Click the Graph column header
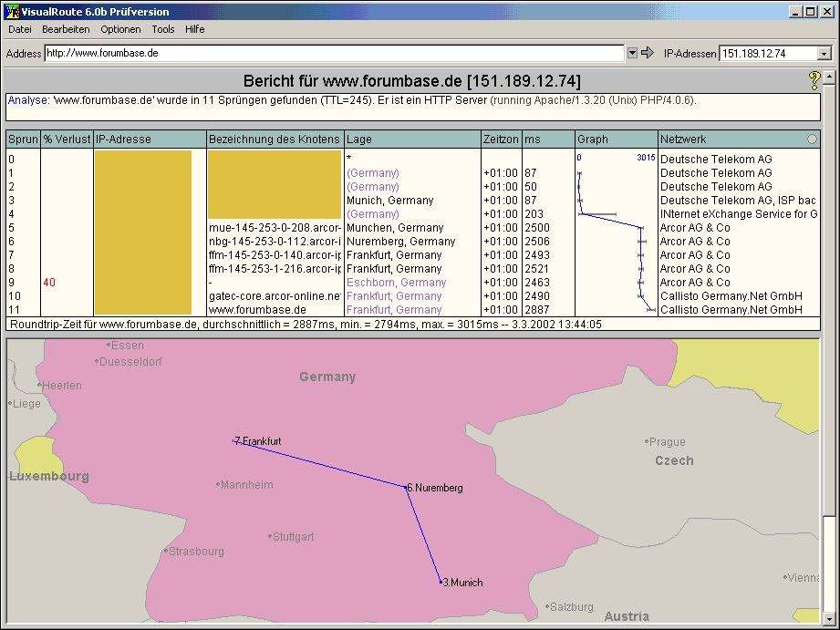This screenshot has width=840, height=630. (616, 139)
